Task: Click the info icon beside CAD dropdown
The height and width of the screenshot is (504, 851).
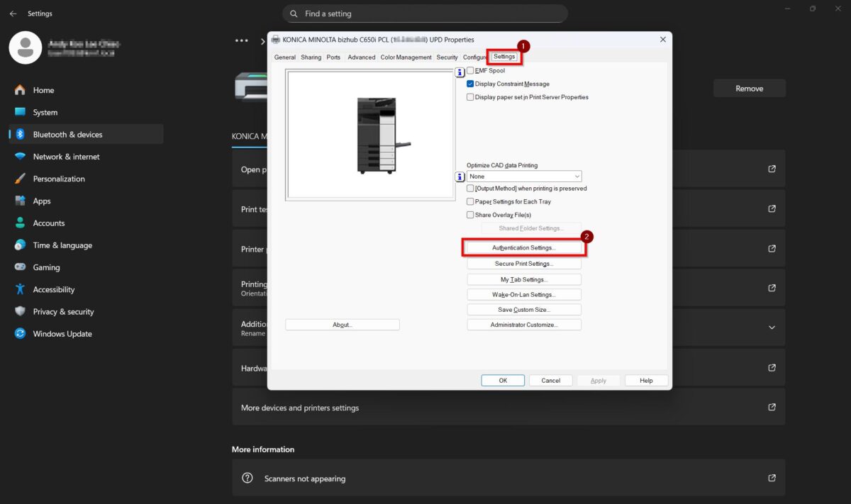Action: (x=460, y=177)
